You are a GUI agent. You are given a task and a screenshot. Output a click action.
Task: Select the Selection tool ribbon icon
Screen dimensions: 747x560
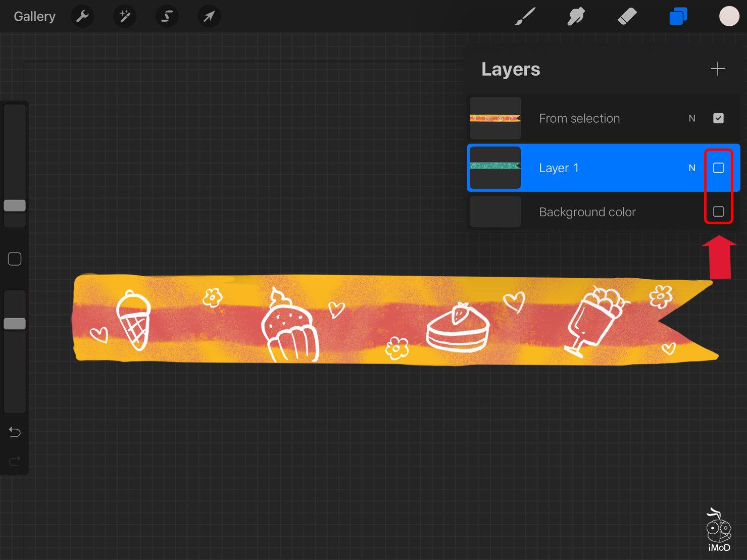[x=167, y=16]
